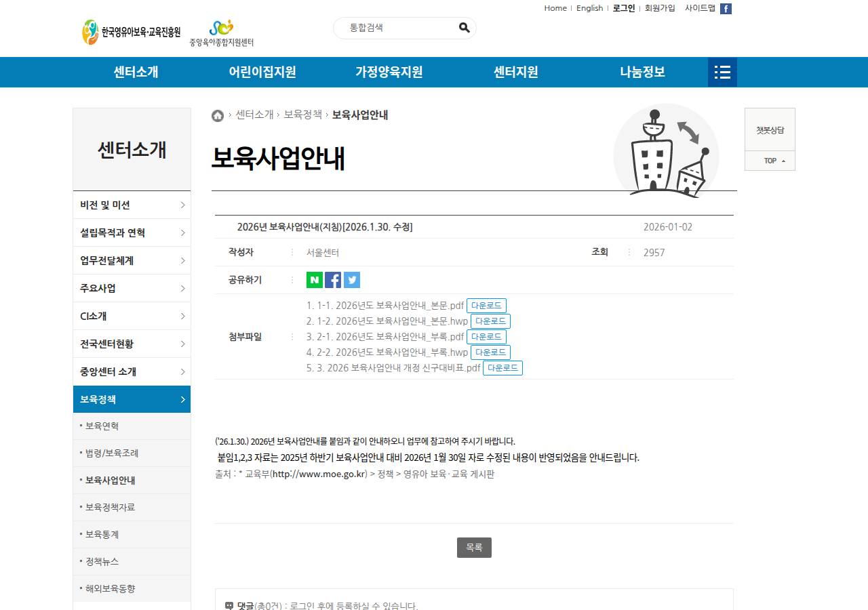Download 1-1 보육사업안내_본문.pdf
The height and width of the screenshot is (610, 868).
486,306
